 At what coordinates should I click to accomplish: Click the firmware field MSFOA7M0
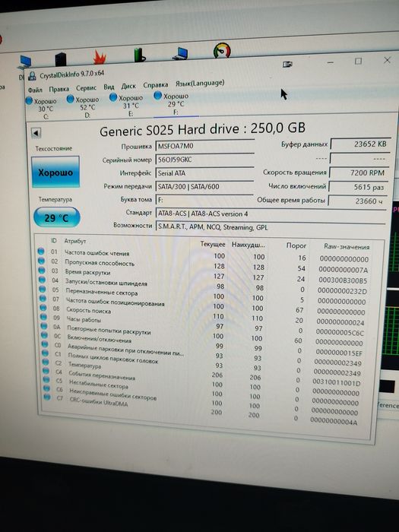click(205, 146)
